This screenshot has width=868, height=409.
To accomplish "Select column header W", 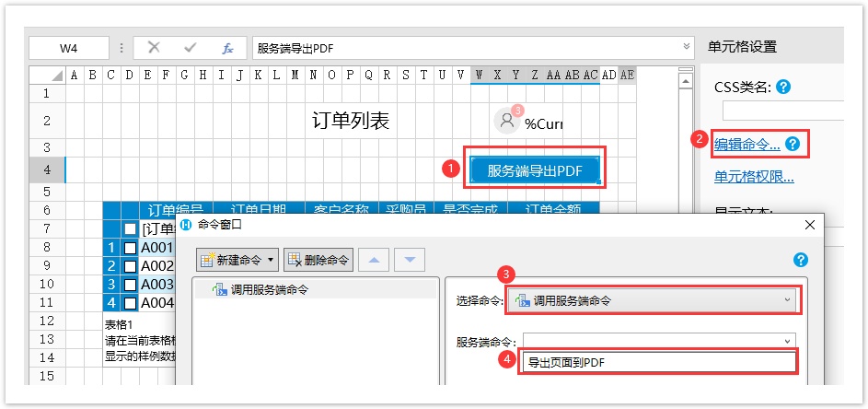I will pos(480,76).
